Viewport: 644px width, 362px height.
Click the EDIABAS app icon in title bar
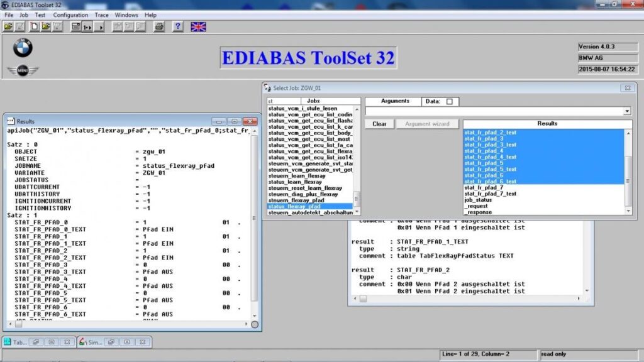coord(5,5)
